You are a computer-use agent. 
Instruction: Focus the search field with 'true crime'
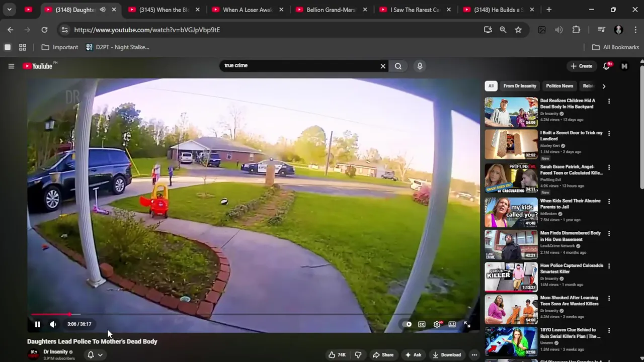(x=299, y=65)
